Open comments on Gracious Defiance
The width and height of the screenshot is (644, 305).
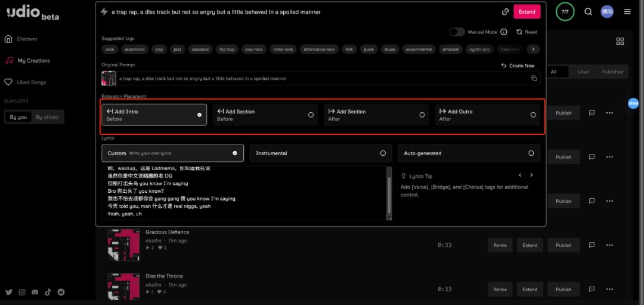[x=592, y=245]
